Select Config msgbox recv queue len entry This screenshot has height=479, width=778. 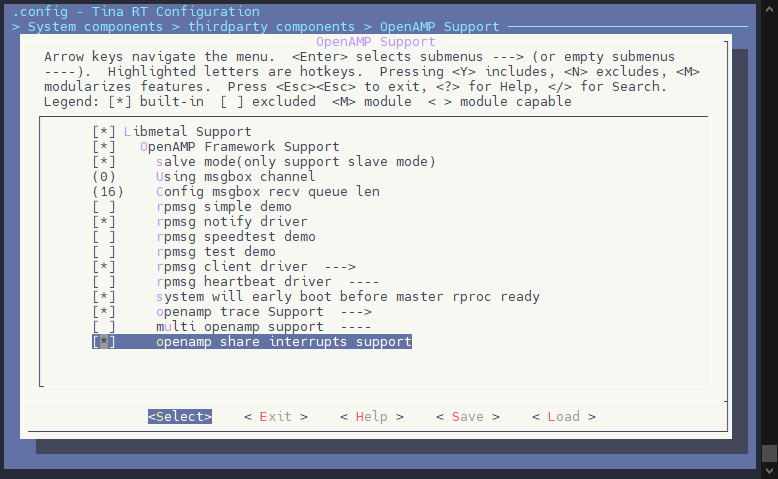(x=267, y=192)
